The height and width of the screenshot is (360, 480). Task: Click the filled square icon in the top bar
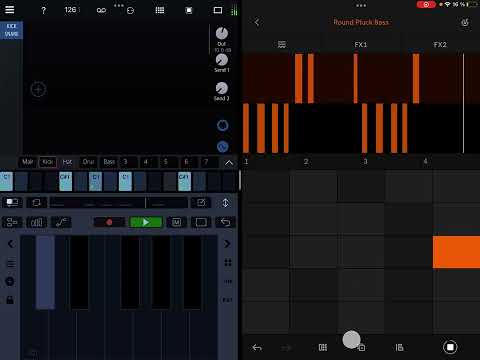[x=189, y=10]
